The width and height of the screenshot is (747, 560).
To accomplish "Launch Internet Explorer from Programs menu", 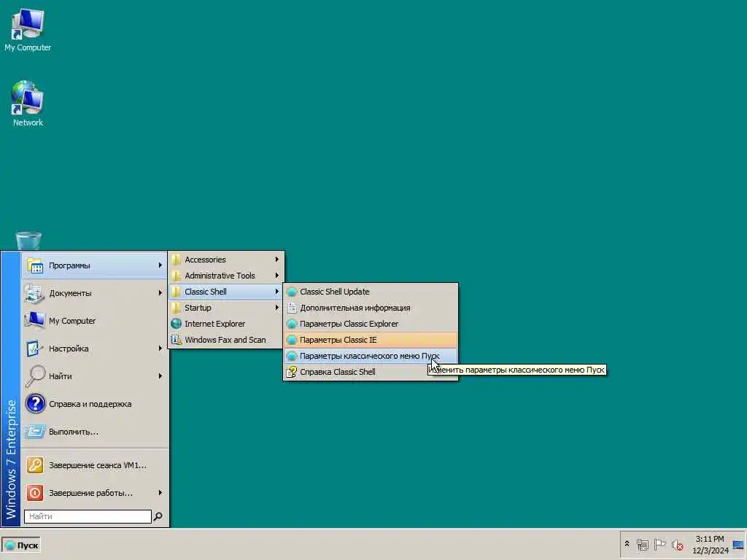I will click(x=226, y=324).
